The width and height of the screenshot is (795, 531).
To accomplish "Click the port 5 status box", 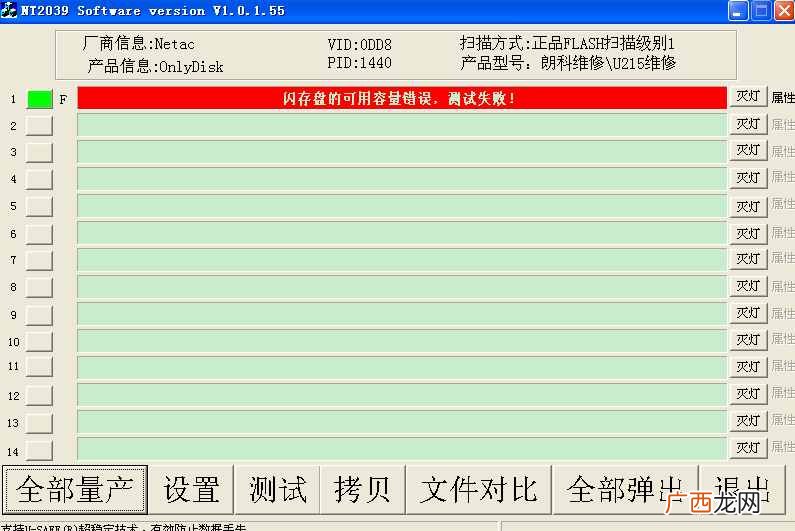I will click(40, 206).
